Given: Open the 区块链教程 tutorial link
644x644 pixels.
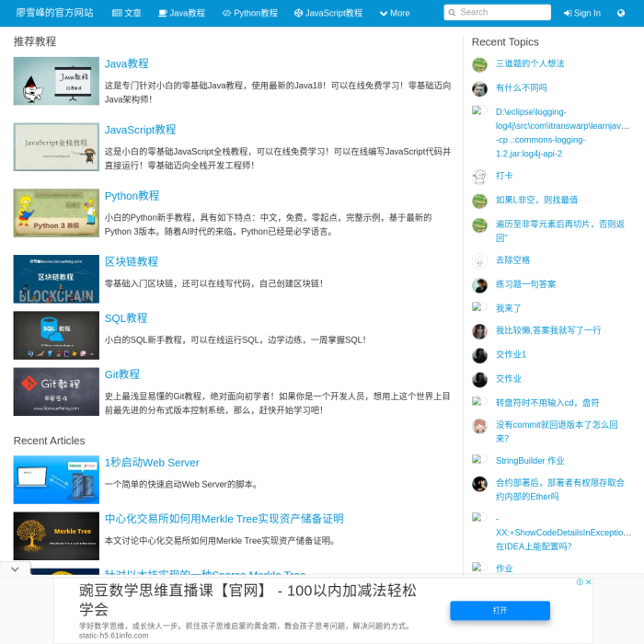Looking at the screenshot, I should [131, 262].
